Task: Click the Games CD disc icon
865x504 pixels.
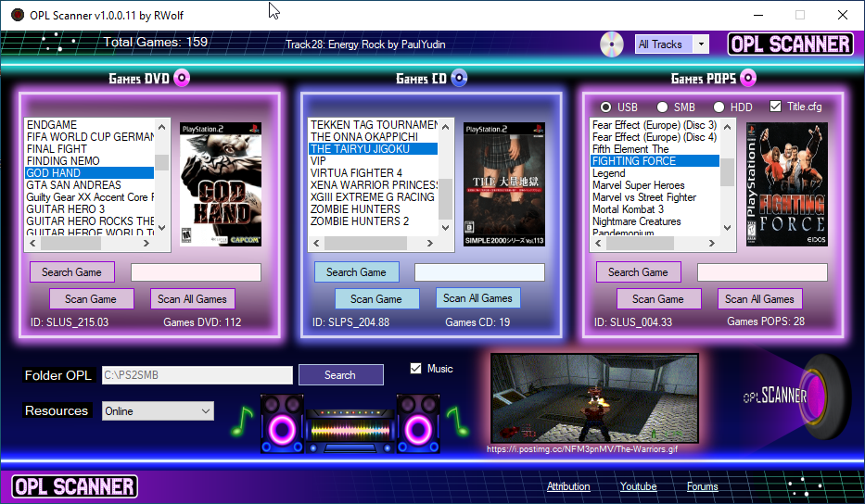Action: [x=459, y=78]
